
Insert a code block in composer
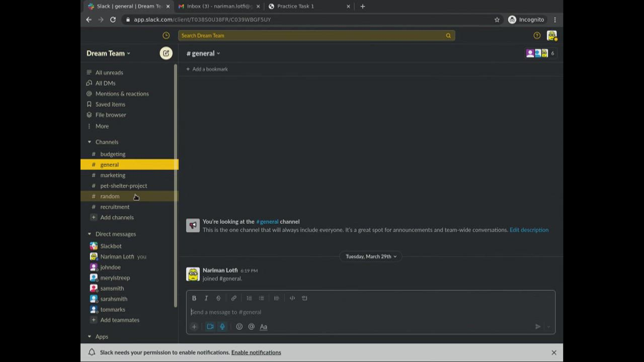coord(304,298)
